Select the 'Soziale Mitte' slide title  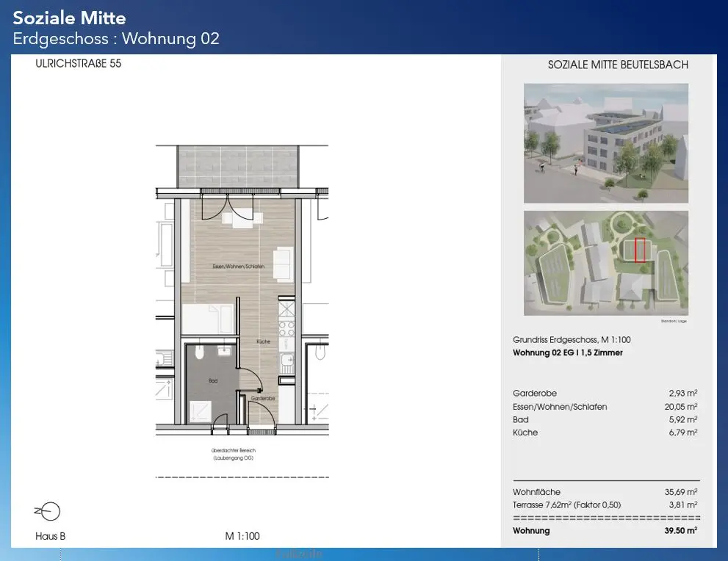[70, 18]
